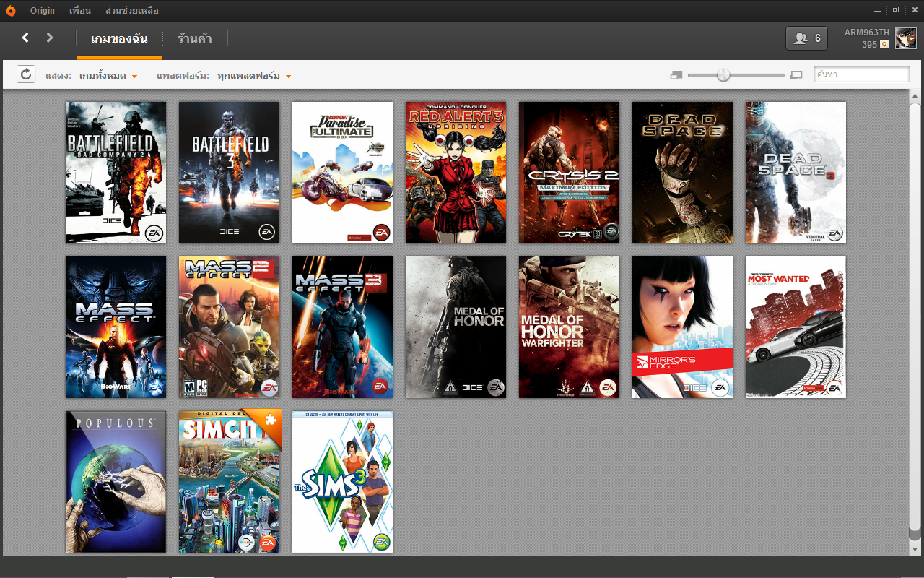
Task: Select the Mass Effect 3 cover
Action: click(x=343, y=327)
